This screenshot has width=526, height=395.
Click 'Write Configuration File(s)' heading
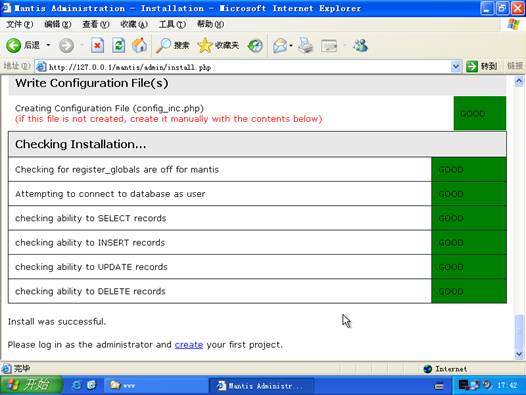click(92, 83)
